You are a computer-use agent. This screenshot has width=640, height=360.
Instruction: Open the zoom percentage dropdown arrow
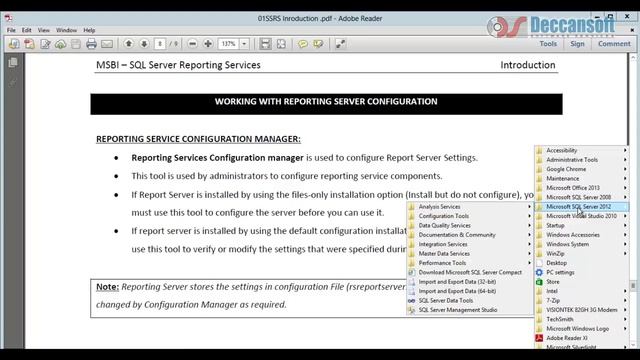point(244,44)
